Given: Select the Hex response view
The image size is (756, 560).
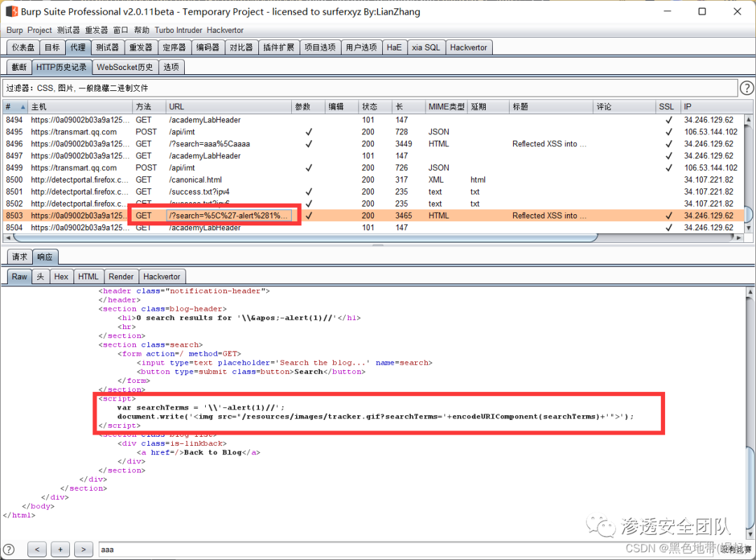Looking at the screenshot, I should click(x=61, y=276).
